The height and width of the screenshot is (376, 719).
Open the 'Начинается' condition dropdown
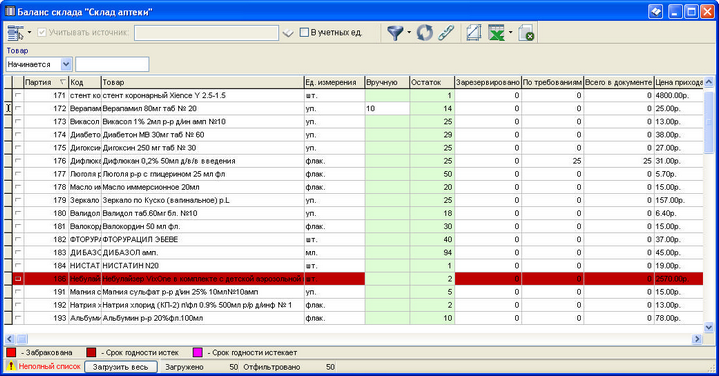coord(66,64)
